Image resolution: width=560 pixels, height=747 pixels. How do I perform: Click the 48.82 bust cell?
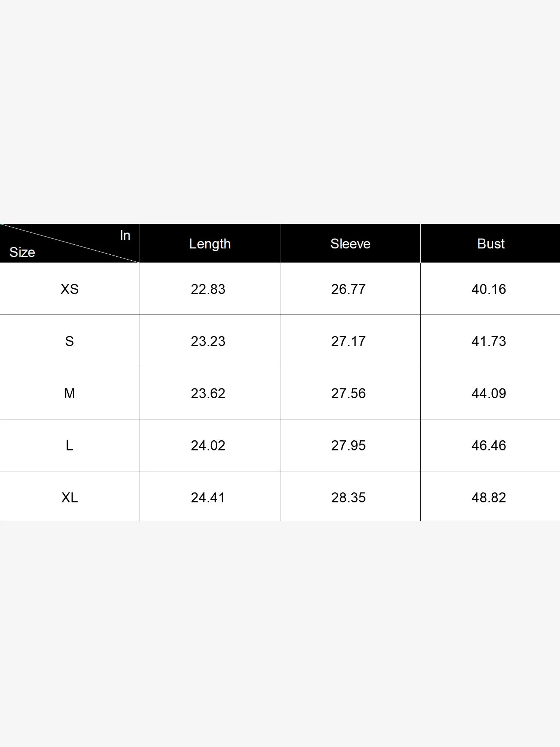click(489, 498)
